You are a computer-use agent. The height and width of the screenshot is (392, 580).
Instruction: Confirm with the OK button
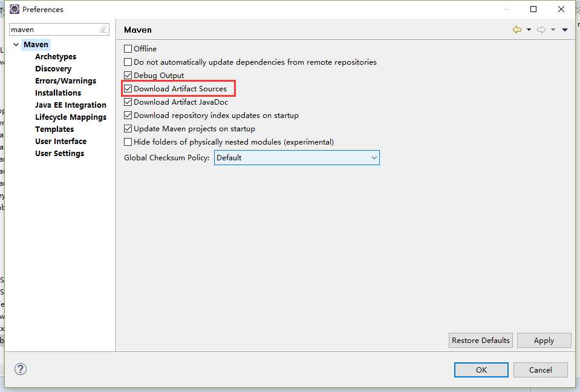pos(481,370)
